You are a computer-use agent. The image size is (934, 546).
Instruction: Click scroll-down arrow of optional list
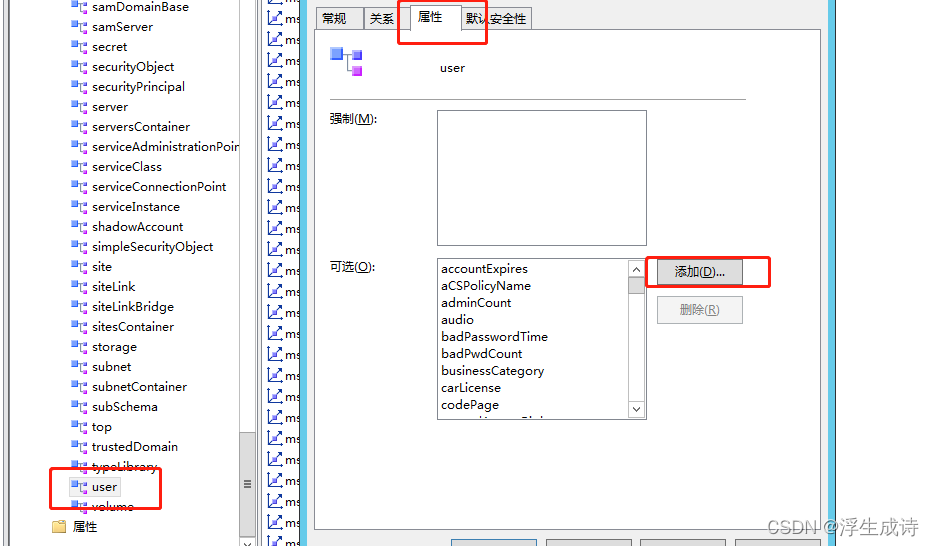click(636, 409)
